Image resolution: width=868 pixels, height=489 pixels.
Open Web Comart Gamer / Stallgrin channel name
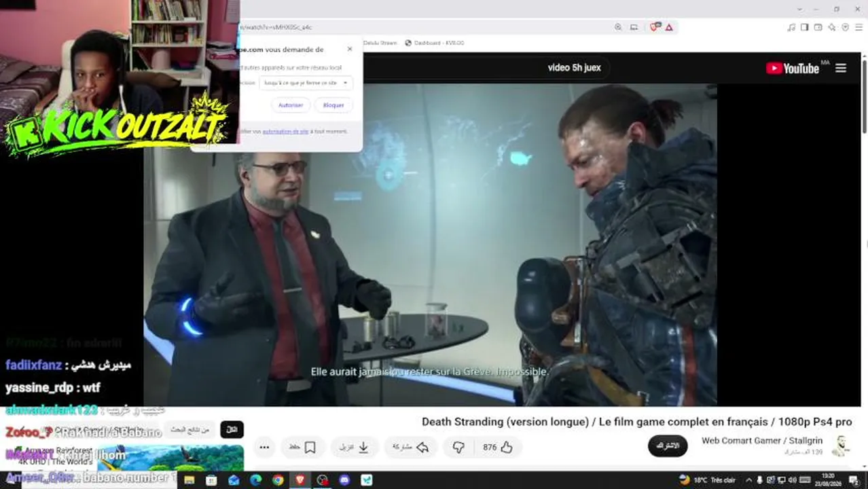pos(762,441)
